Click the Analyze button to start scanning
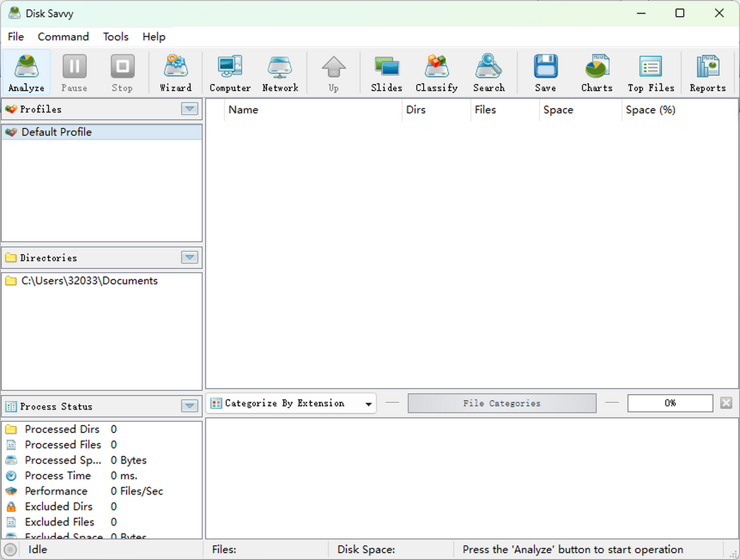Screen dimensions: 740x560 click(x=25, y=71)
